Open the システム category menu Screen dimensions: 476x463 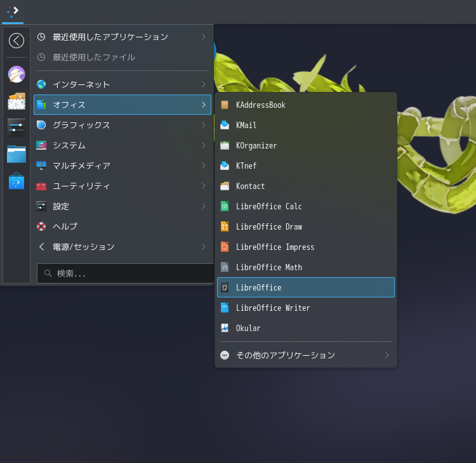122,145
